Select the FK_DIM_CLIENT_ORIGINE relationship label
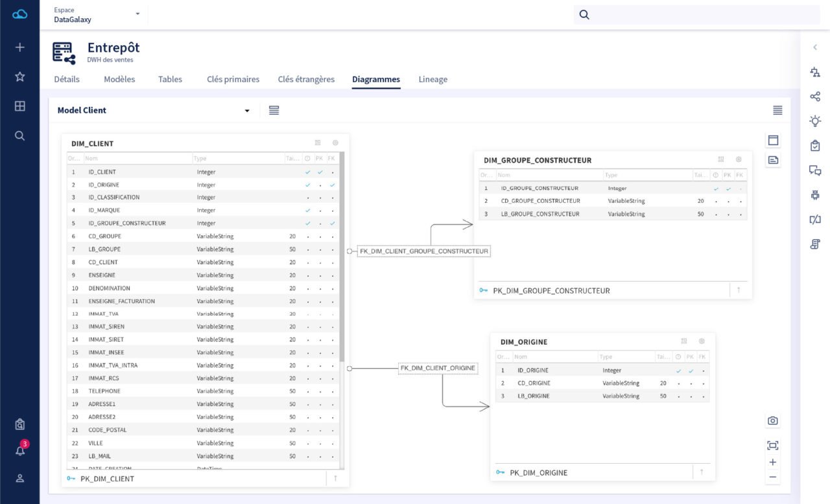The width and height of the screenshot is (830, 504). (x=438, y=368)
